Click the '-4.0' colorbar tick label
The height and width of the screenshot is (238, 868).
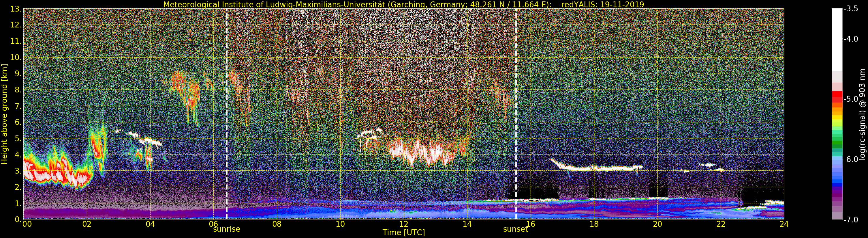pyautogui.click(x=851, y=39)
